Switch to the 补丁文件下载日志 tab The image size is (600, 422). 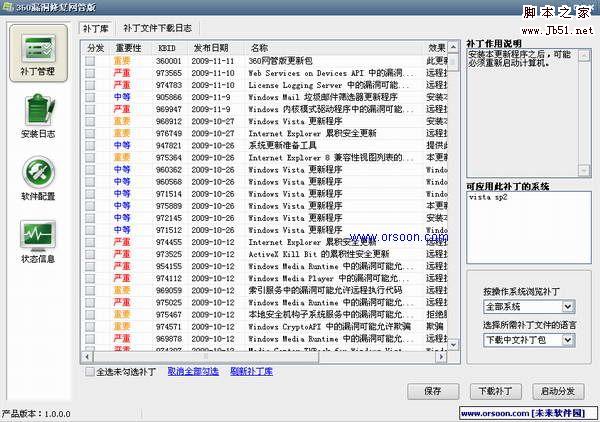[157, 28]
